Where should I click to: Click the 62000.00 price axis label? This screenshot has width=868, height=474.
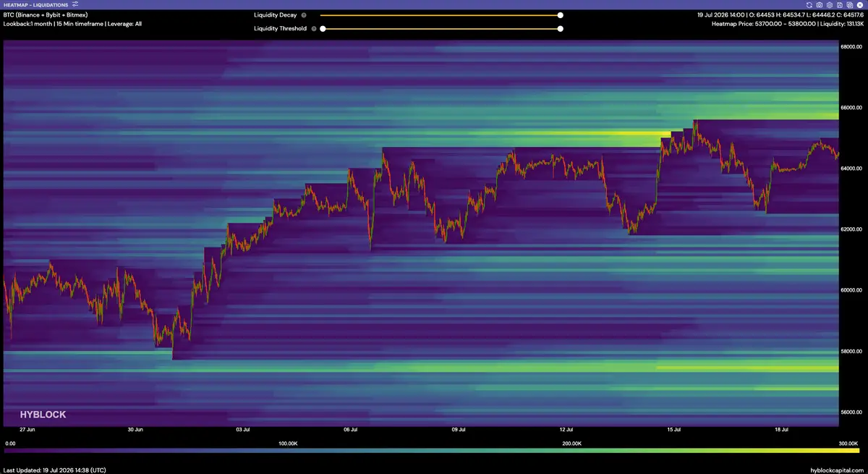pyautogui.click(x=851, y=229)
